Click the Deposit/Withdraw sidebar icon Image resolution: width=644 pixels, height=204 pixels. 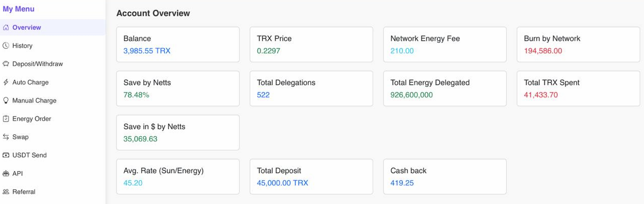pos(6,64)
